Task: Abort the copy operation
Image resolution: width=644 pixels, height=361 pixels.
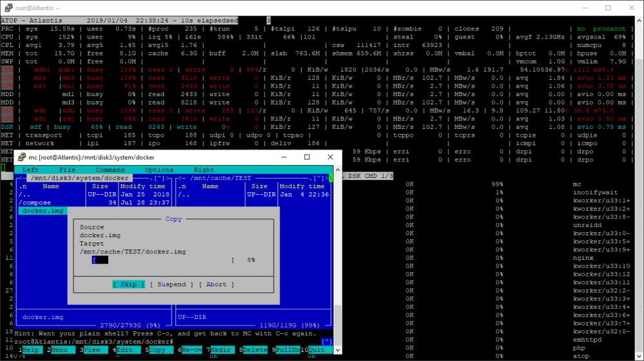Action: pyautogui.click(x=216, y=284)
